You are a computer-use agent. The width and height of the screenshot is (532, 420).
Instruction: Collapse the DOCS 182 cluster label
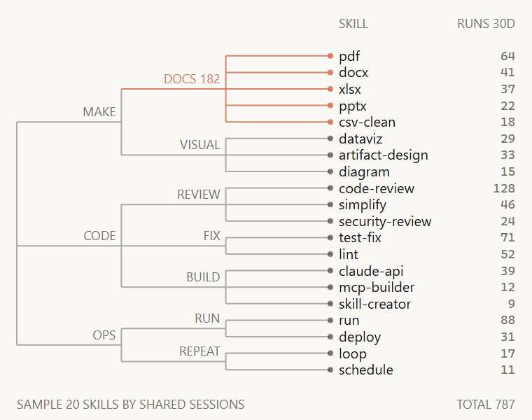(192, 79)
